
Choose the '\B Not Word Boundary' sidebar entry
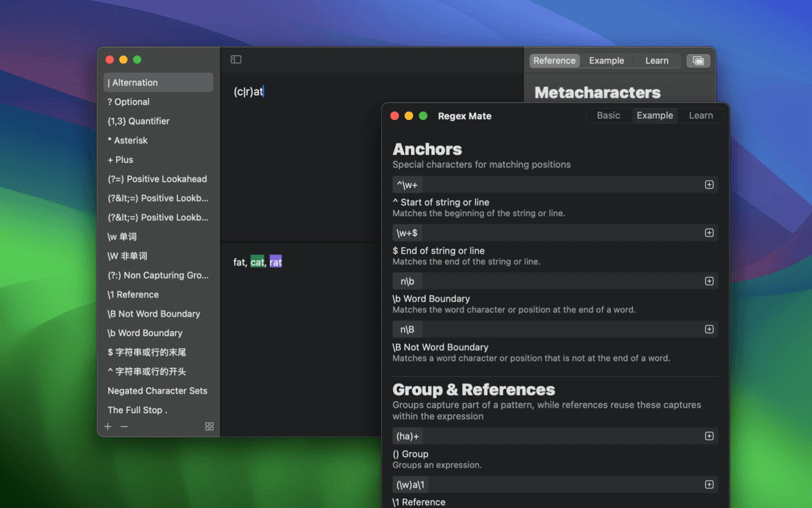158,314
